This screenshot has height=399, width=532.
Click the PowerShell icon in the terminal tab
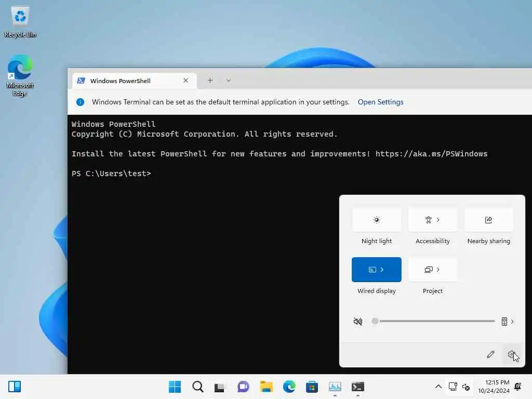pos(81,81)
